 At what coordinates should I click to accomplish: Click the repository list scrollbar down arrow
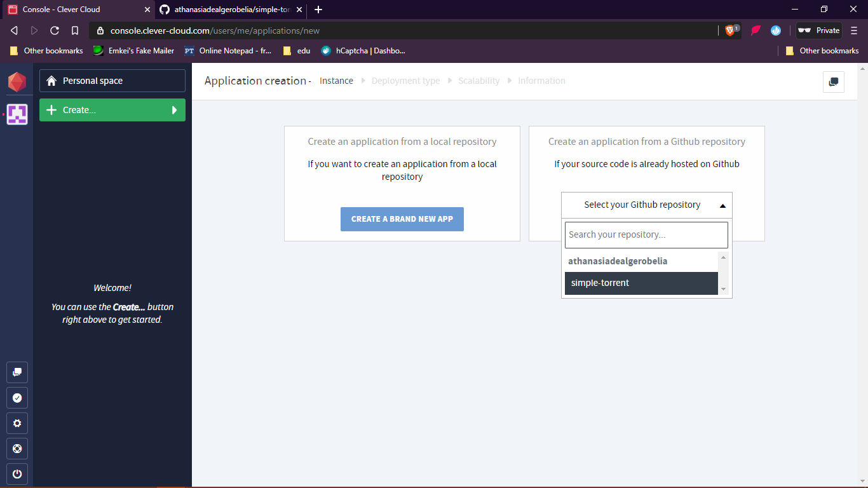[x=723, y=290]
